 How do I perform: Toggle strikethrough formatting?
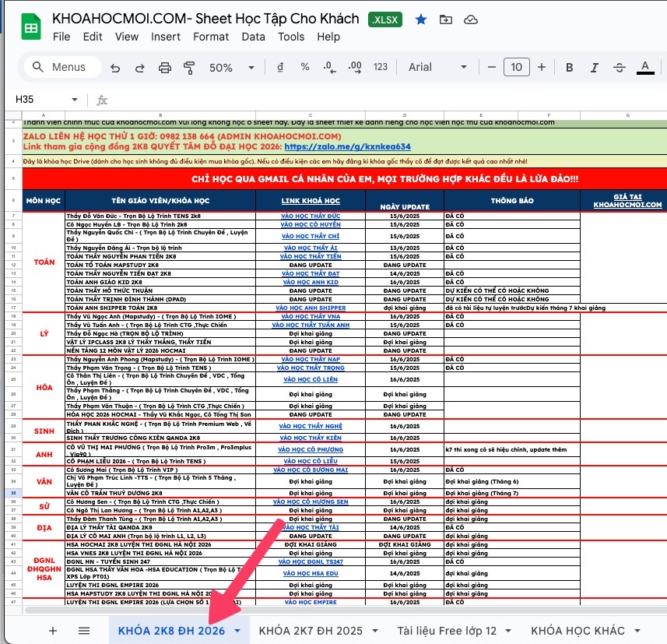click(620, 67)
